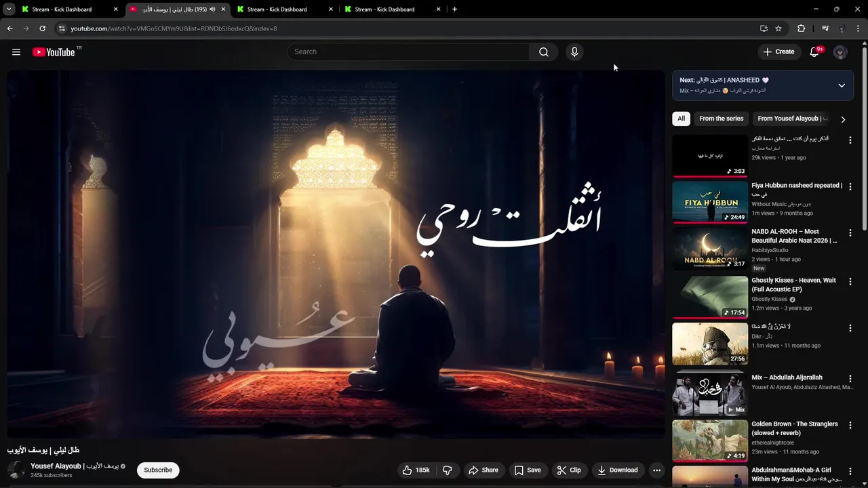The image size is (868, 488).
Task: Open the Chrome profile avatar
Action: pos(842,28)
